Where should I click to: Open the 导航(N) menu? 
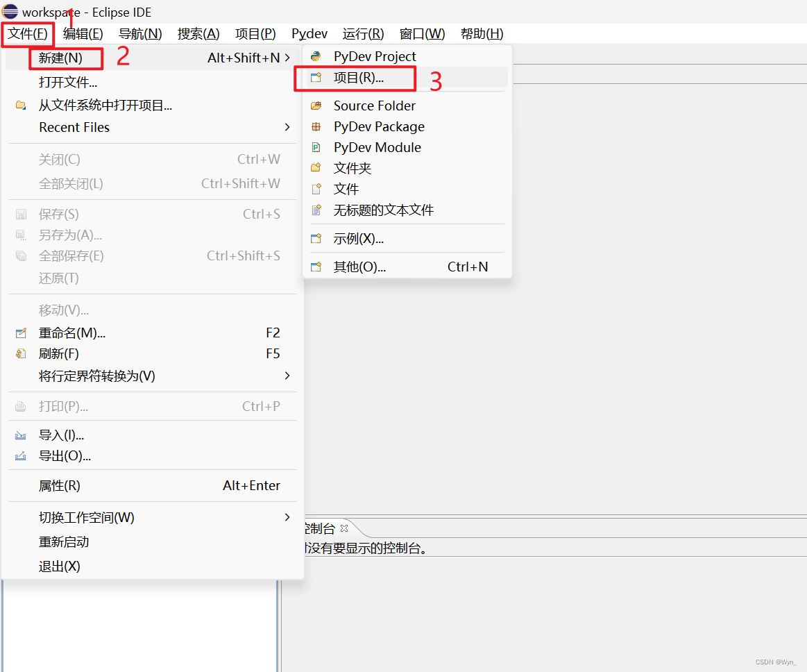140,34
